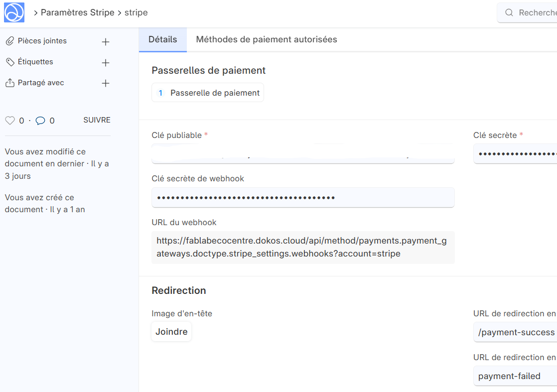Switch to Détails tab
The width and height of the screenshot is (557, 392).
[162, 39]
